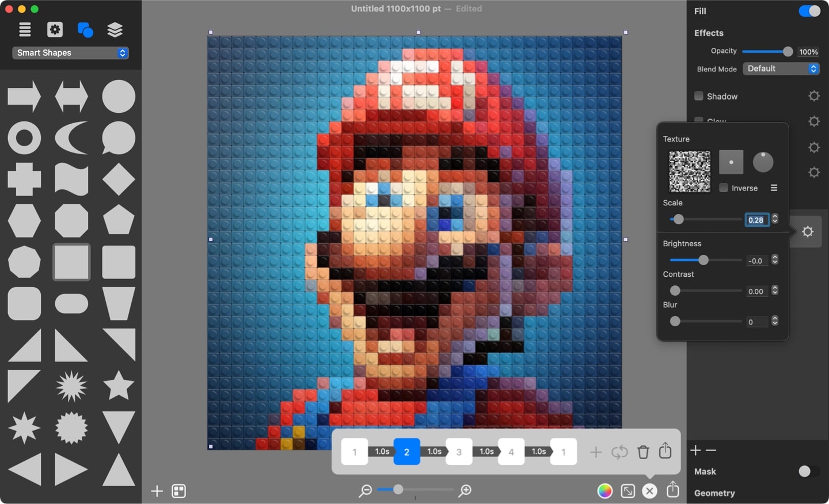The width and height of the screenshot is (829, 504).
Task: Select the ring donut shape
Action: coord(24,138)
